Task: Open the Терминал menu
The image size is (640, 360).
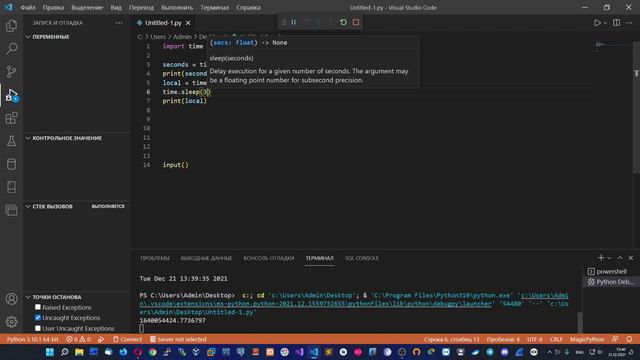Action: click(214, 7)
